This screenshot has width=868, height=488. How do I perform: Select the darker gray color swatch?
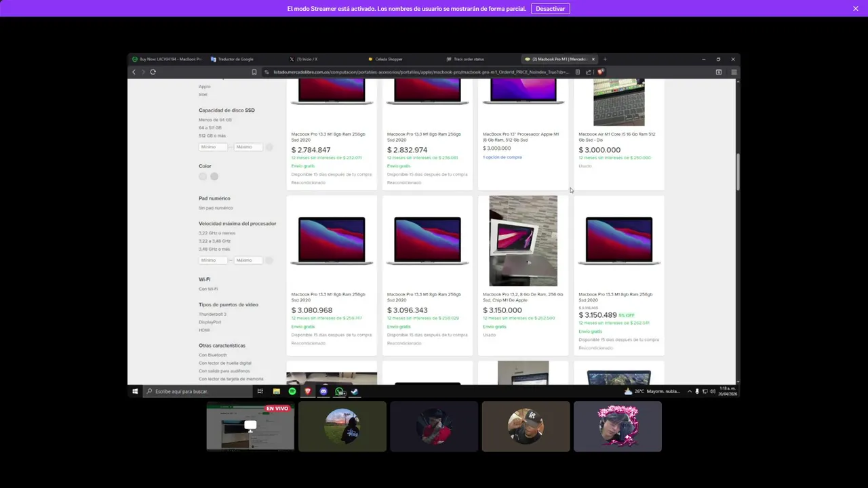tap(214, 176)
